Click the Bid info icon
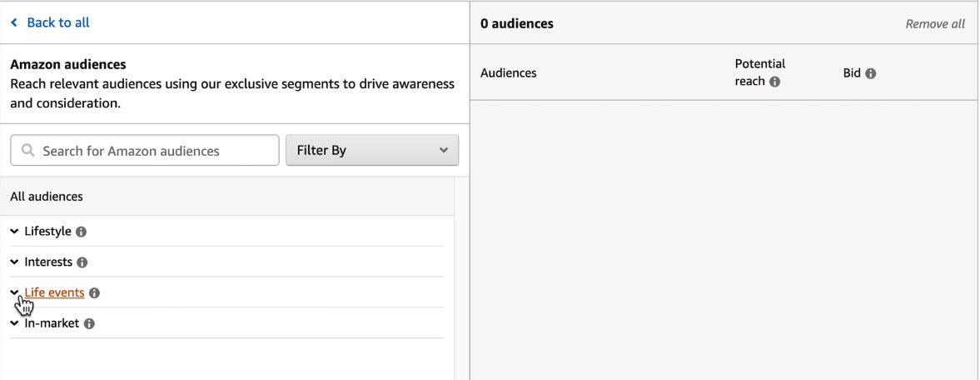The height and width of the screenshot is (380, 980). tap(871, 73)
